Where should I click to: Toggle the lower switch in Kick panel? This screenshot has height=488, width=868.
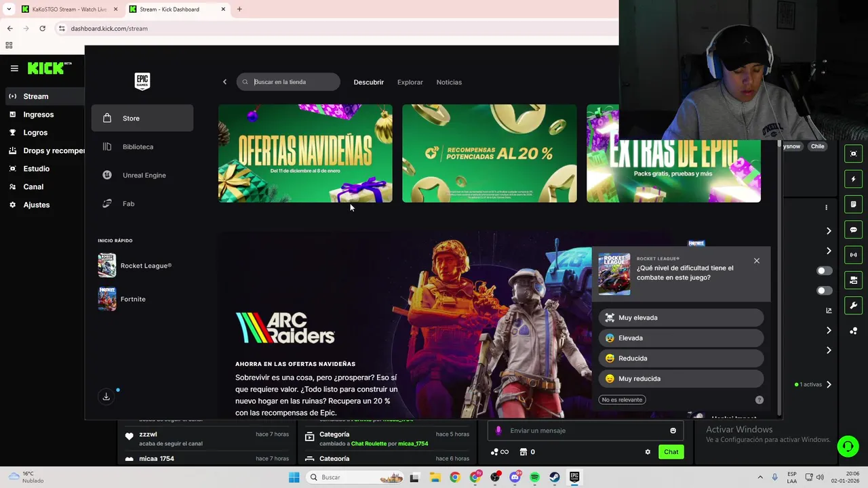(824, 291)
